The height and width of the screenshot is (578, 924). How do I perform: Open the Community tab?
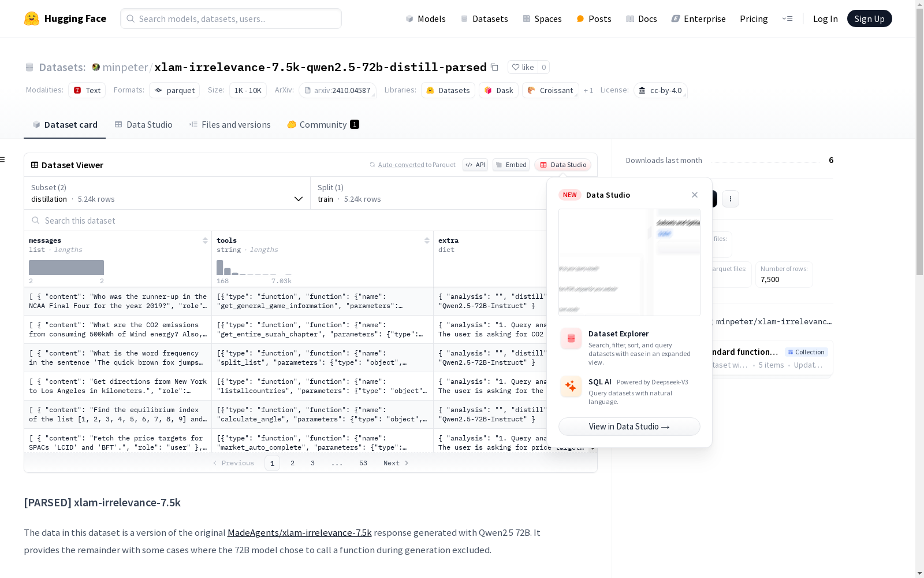pyautogui.click(x=323, y=124)
